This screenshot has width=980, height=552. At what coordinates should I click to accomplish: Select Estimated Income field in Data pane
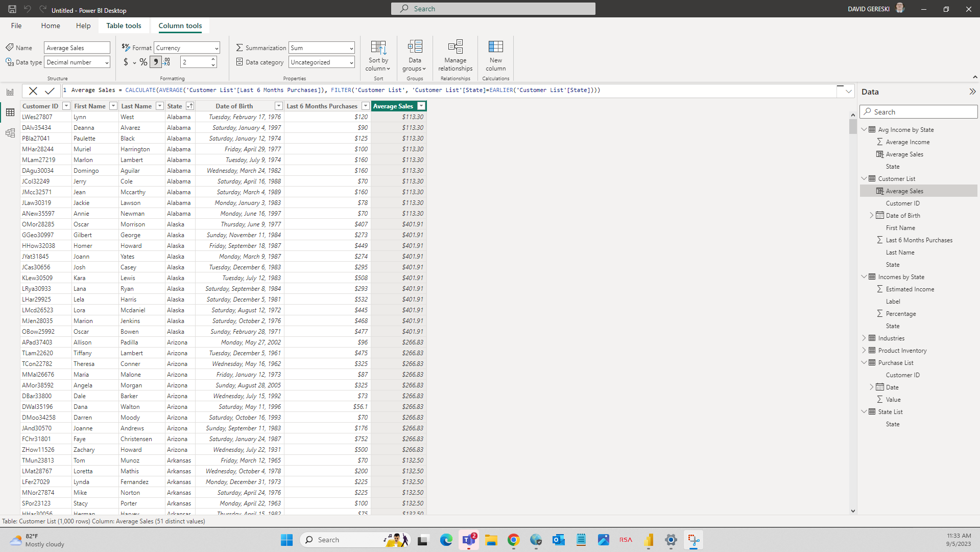(910, 289)
